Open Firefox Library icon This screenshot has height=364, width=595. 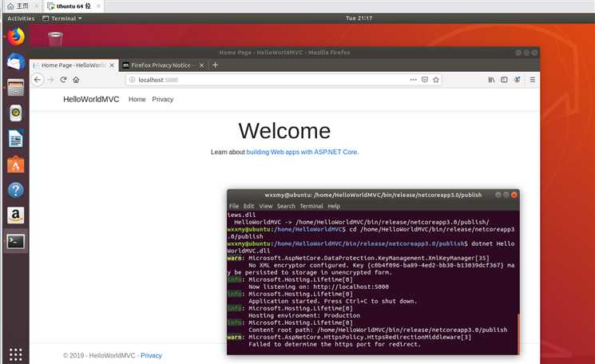point(491,80)
